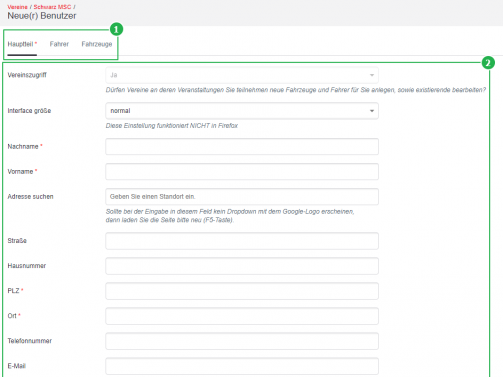Click the Vereinszugriff dropdown arrow icon
This screenshot has height=377, width=503.
[x=372, y=75]
